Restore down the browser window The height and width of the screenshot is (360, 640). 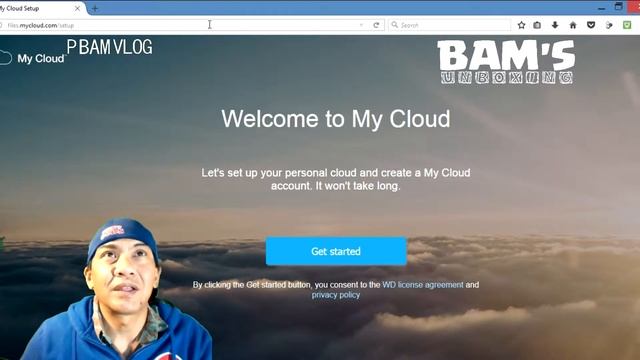(x=619, y=6)
